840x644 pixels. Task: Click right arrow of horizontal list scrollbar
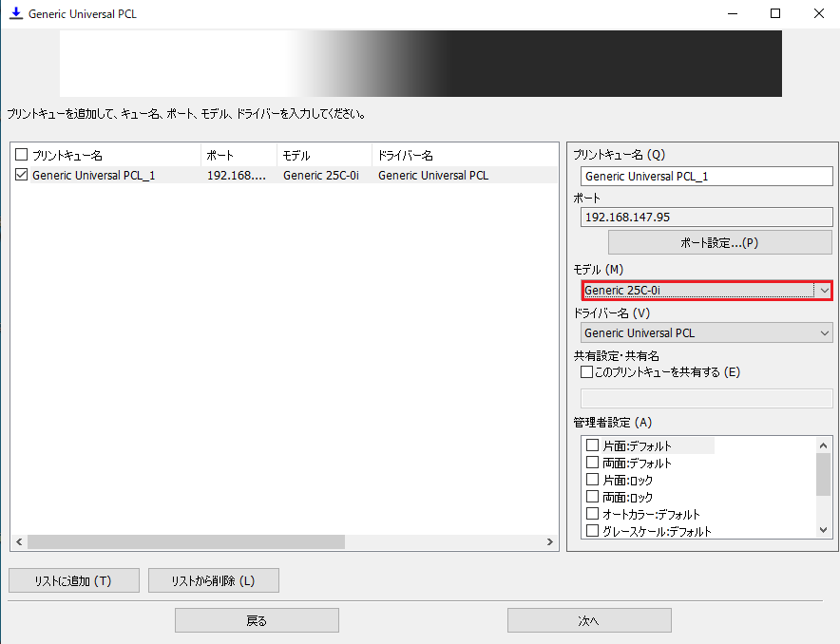pyautogui.click(x=550, y=541)
